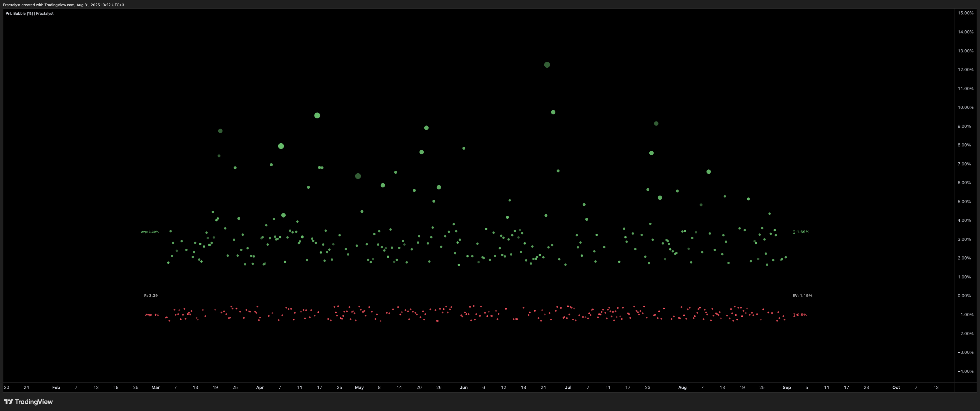This screenshot has width=980, height=411.
Task: Click the Jul label on the time axis
Action: (568, 387)
